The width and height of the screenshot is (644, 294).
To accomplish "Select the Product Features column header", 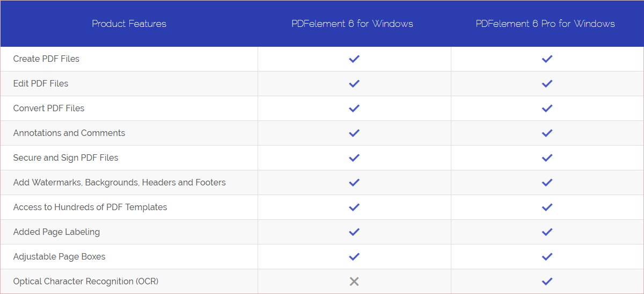I will 129,24.
